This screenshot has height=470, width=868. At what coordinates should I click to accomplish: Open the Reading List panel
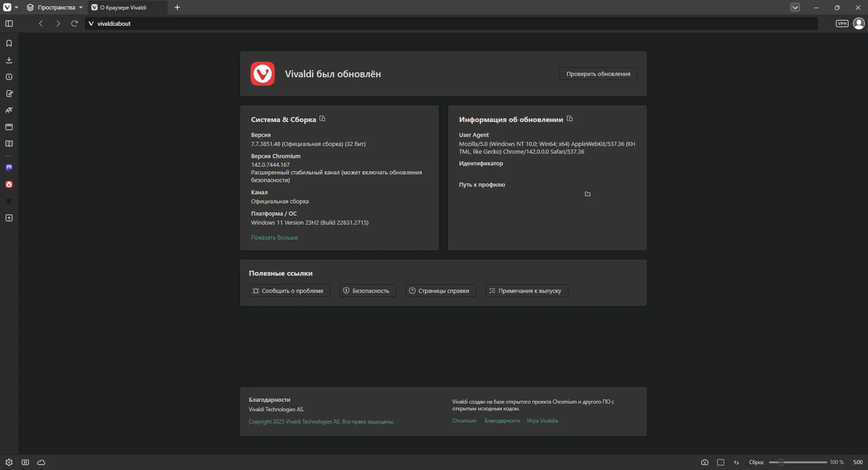9,144
